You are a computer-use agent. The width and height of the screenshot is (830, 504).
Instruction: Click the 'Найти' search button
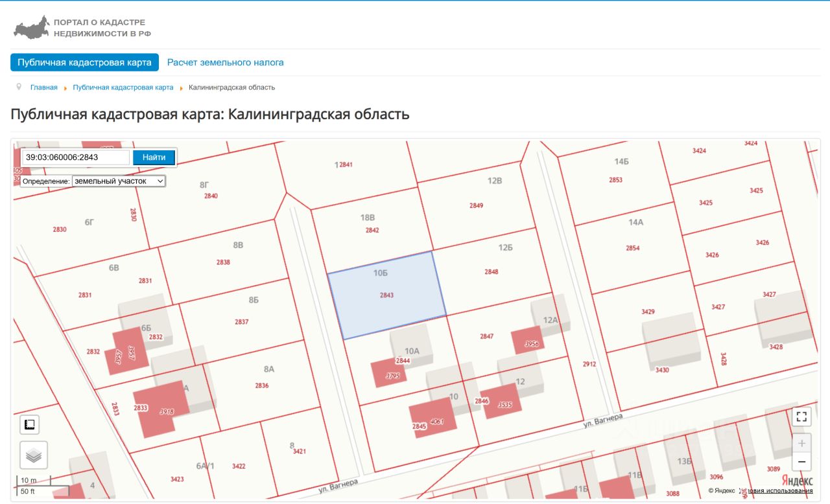click(154, 157)
